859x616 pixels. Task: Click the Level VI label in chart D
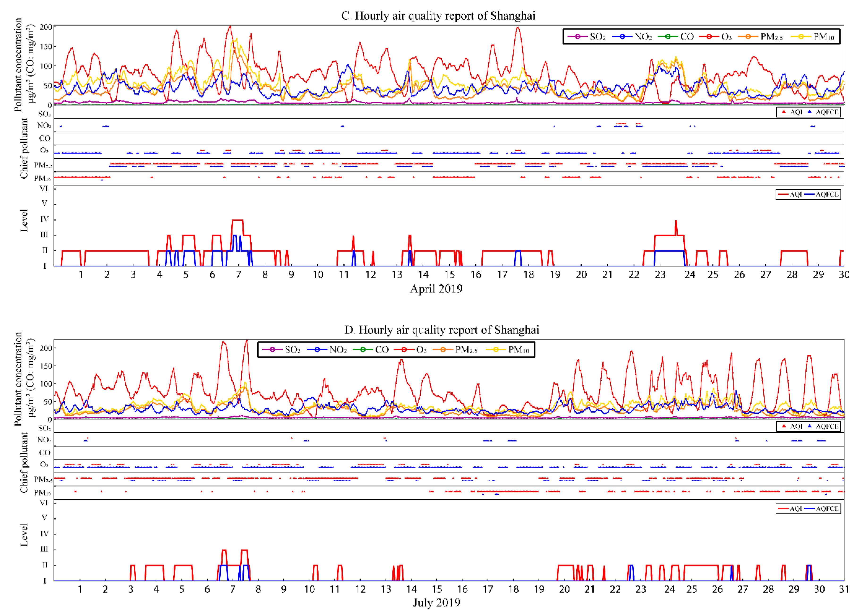point(44,502)
